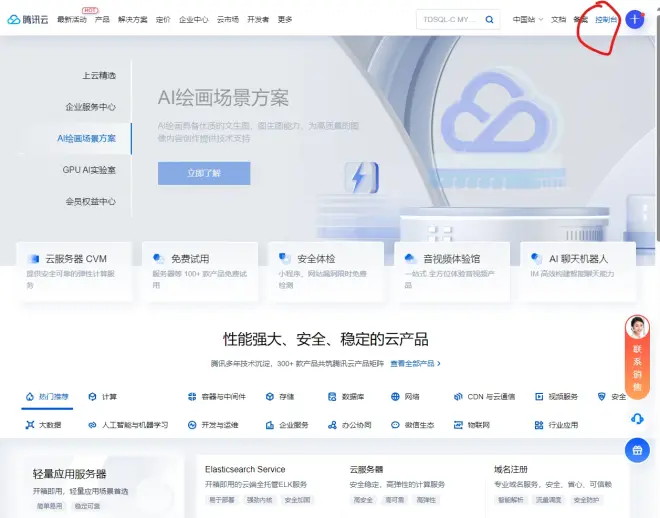660x518 pixels.
Task: Click the headset customer service icon
Action: coord(637,419)
